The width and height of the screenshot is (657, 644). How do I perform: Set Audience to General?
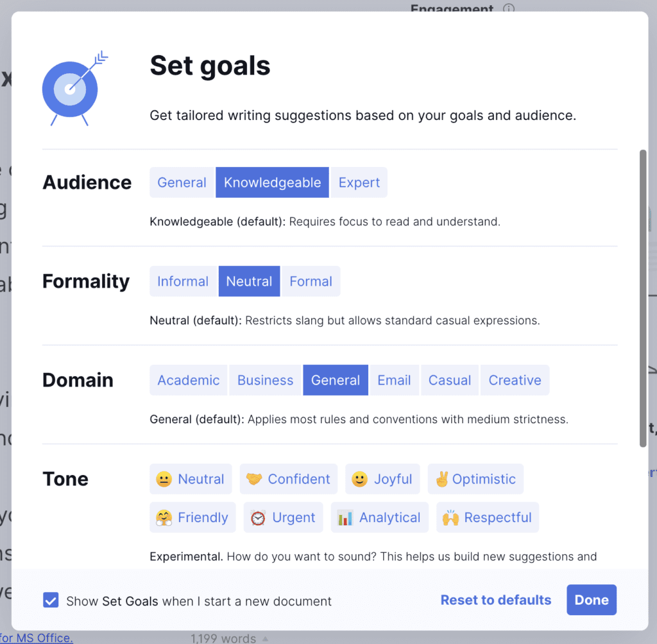pyautogui.click(x=182, y=182)
